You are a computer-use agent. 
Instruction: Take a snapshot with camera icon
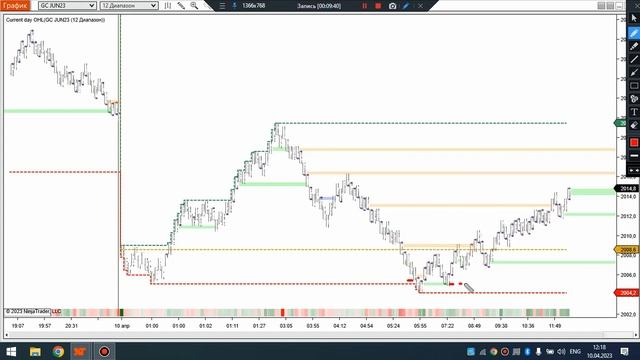pyautogui.click(x=392, y=6)
